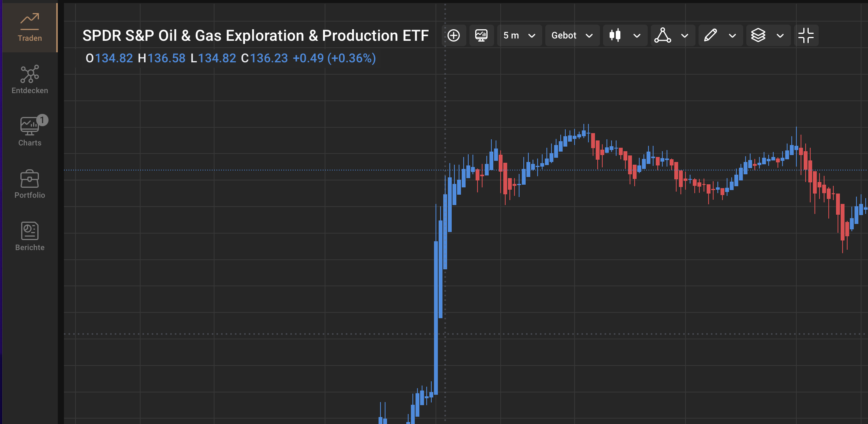Click the exit fullscreen collapse icon
This screenshot has height=424, width=868.
pyautogui.click(x=806, y=35)
